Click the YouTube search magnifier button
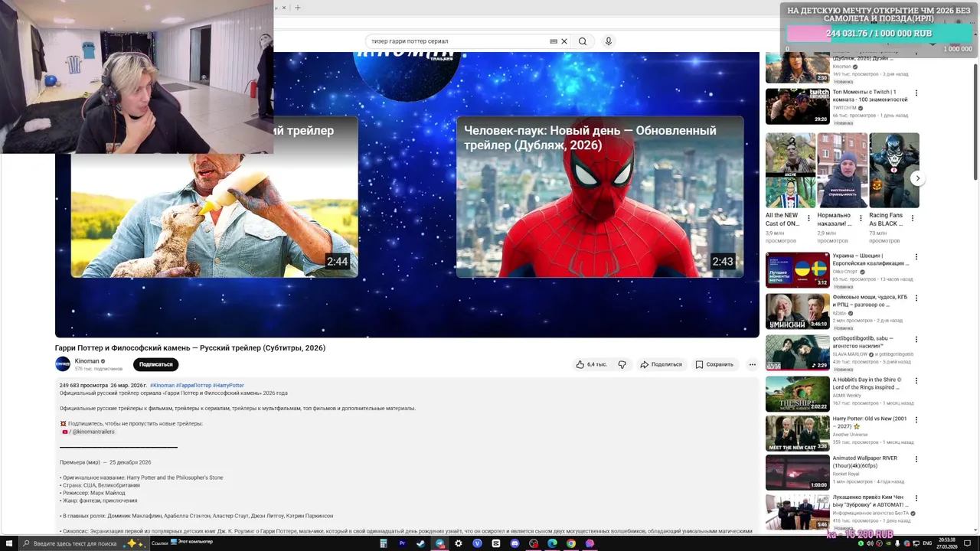Screen dimensions: 980x551 583,41
